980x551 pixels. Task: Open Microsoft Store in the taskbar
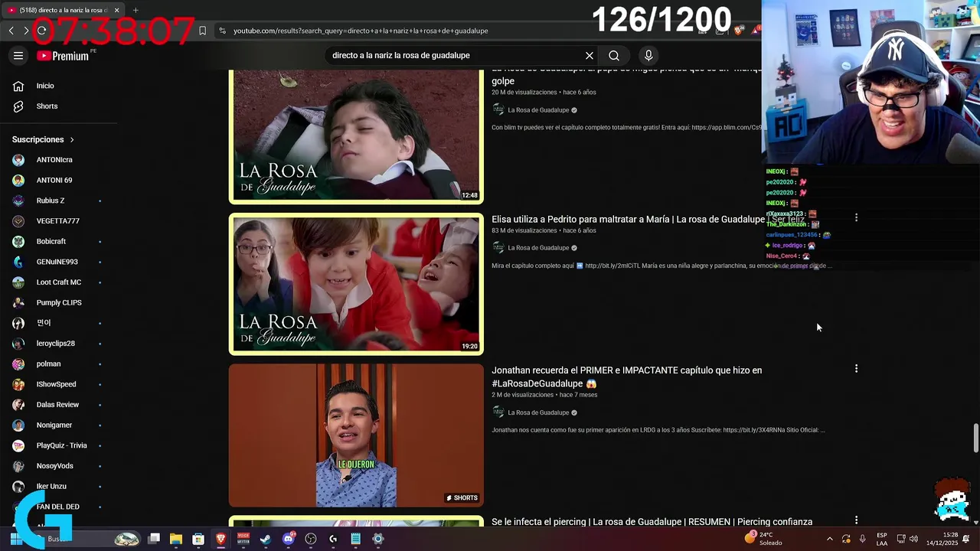point(198,539)
